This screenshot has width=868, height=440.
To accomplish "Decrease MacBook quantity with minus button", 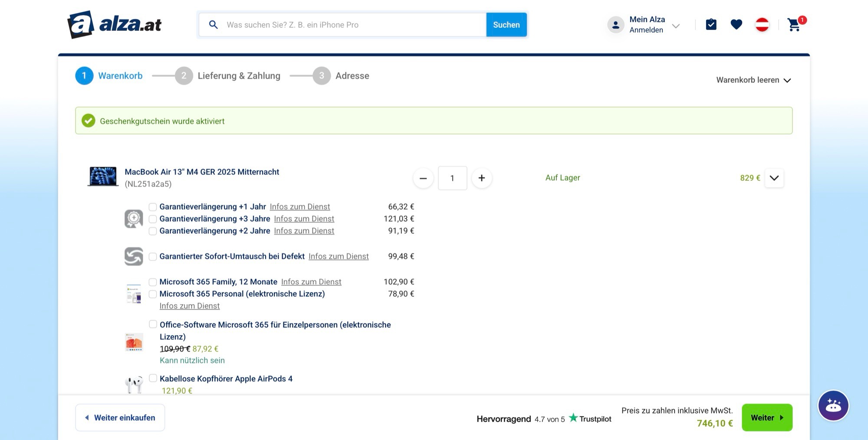I will pyautogui.click(x=423, y=178).
